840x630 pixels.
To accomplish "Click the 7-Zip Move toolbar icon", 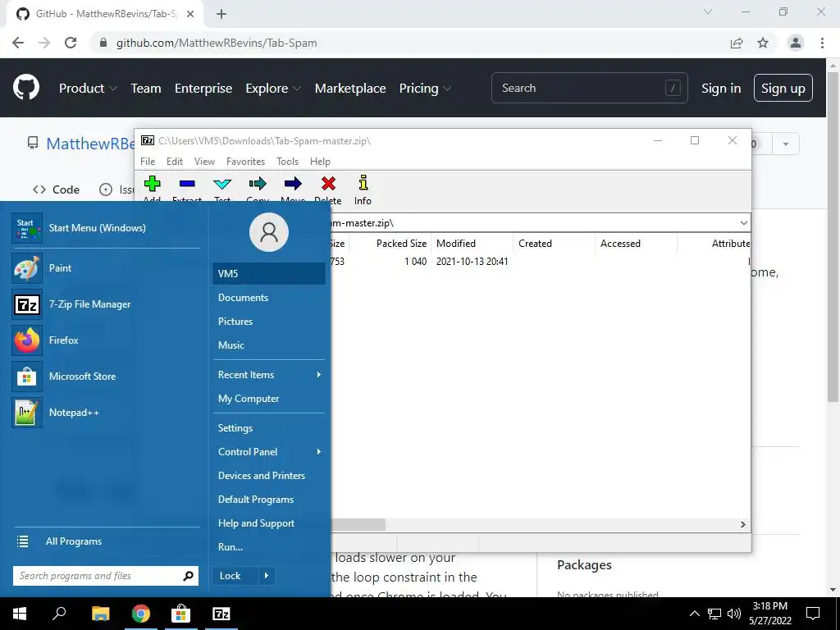I will [293, 184].
